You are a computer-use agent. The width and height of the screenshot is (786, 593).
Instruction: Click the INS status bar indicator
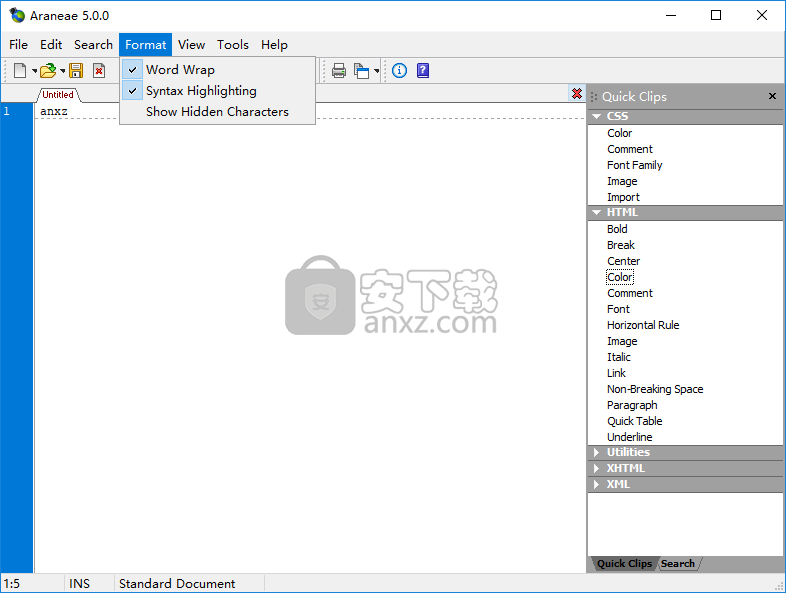point(79,584)
